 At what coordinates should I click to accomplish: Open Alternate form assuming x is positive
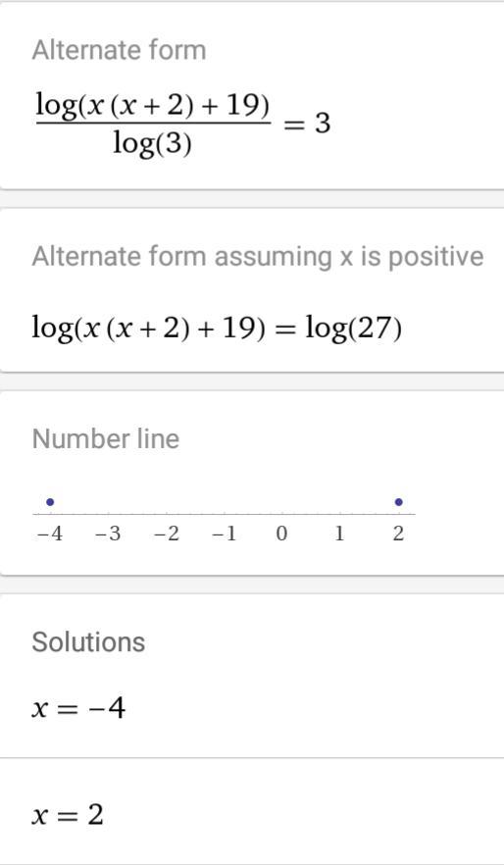(x=258, y=257)
